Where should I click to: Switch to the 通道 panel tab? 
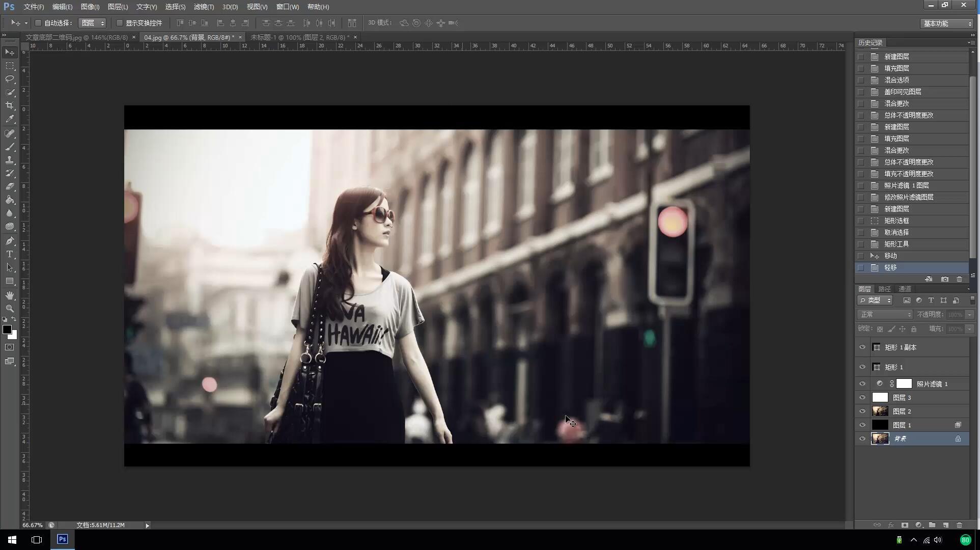pyautogui.click(x=905, y=289)
